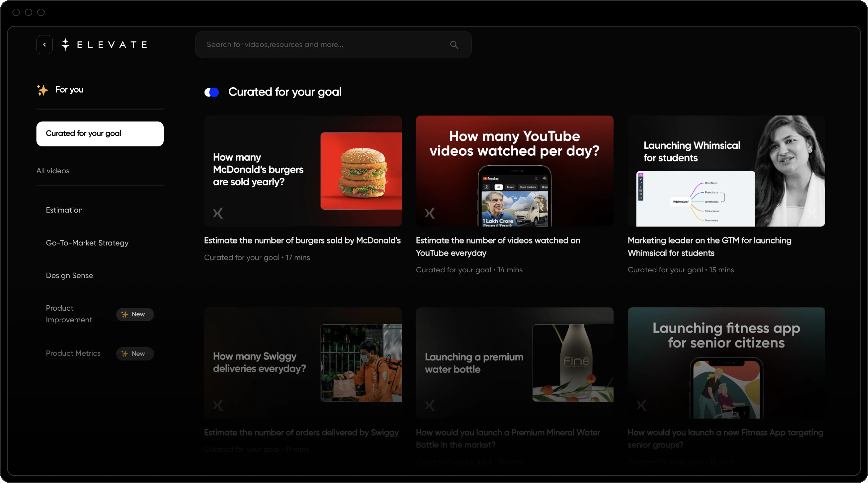Screen dimensions: 868x483
Task: Click the X logo on McDonald's thumbnail
Action: pyautogui.click(x=218, y=213)
